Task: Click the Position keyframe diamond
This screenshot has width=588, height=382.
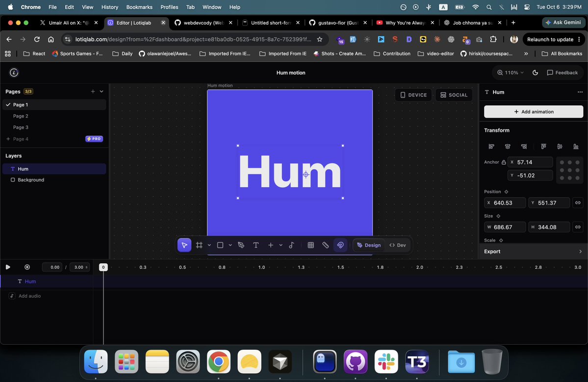Action: pyautogui.click(x=506, y=192)
